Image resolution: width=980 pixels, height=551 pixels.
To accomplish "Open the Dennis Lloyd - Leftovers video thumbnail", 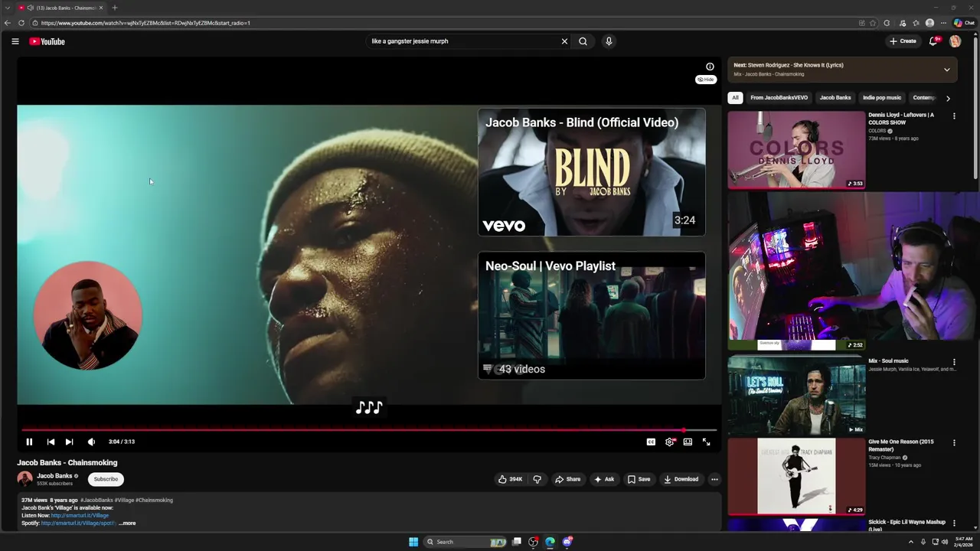I will [796, 150].
